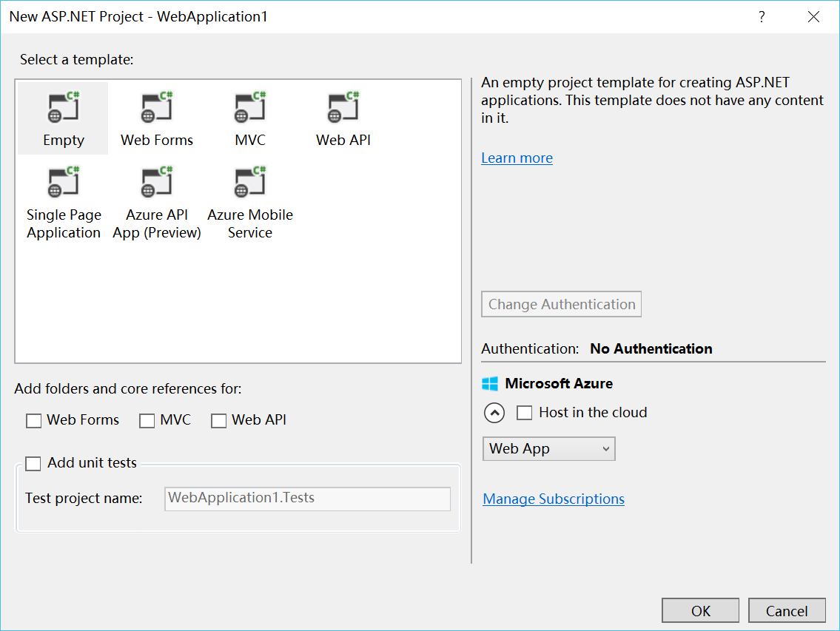The width and height of the screenshot is (840, 631).
Task: Click the 'Empty' template label
Action: coord(64,141)
